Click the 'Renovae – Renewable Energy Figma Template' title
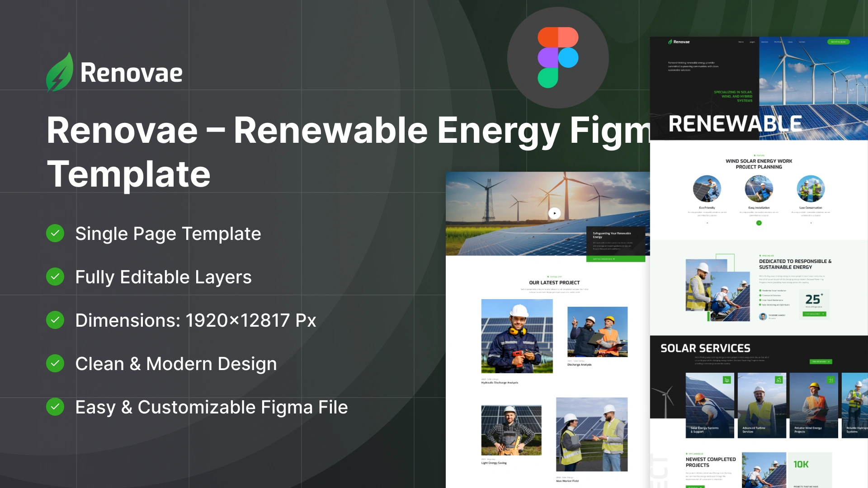Screen dimensions: 868x488 click(348, 152)
